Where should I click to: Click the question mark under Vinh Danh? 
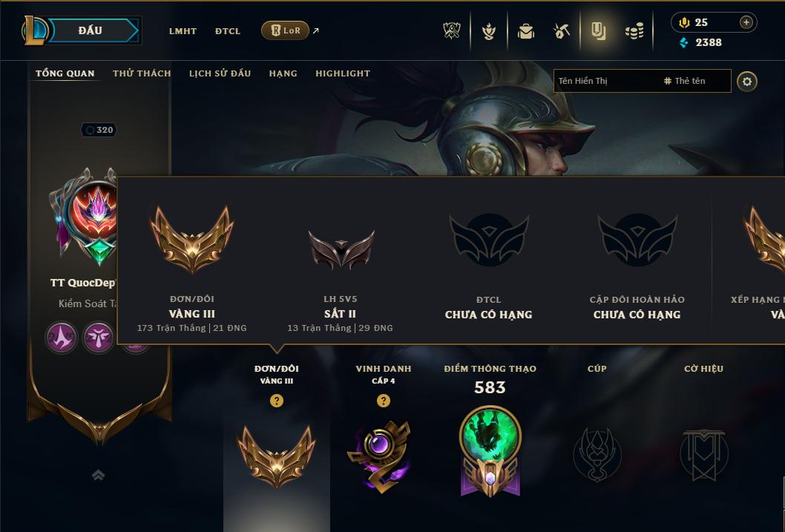point(384,401)
